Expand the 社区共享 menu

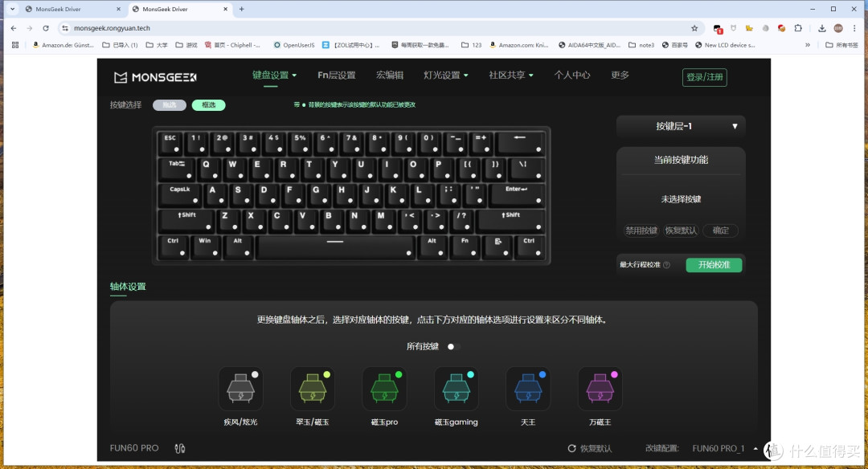click(511, 75)
